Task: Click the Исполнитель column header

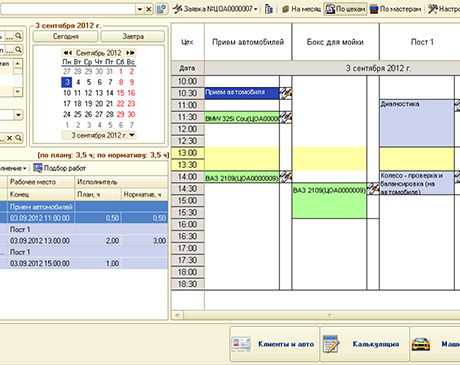Action: pos(121,182)
